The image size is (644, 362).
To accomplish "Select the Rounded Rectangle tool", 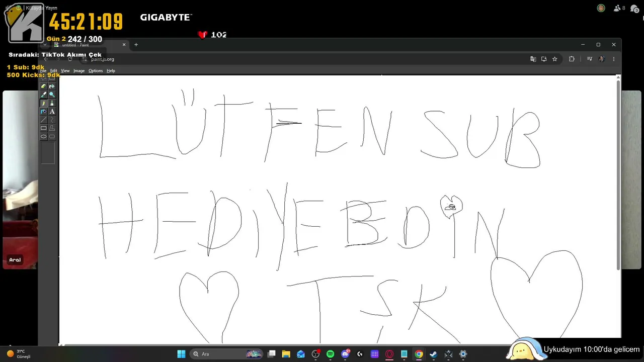I will (52, 136).
